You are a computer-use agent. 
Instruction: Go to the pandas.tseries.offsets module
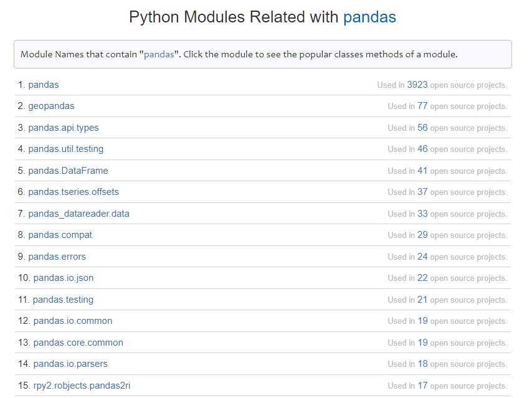74,192
